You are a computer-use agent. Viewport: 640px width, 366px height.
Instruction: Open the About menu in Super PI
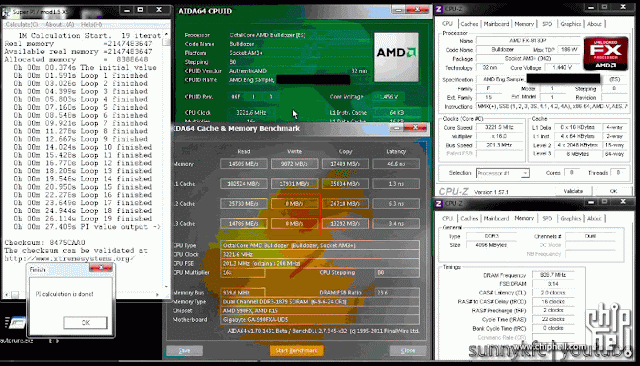tap(60, 24)
